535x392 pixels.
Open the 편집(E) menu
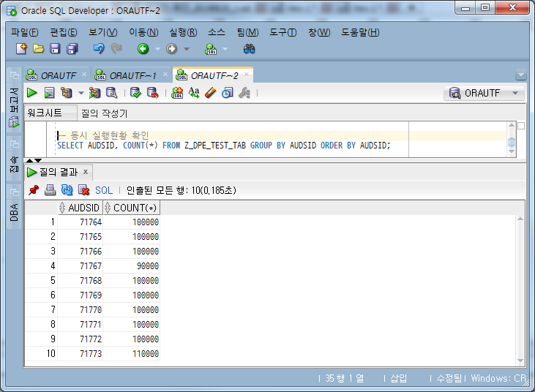pyautogui.click(x=64, y=32)
